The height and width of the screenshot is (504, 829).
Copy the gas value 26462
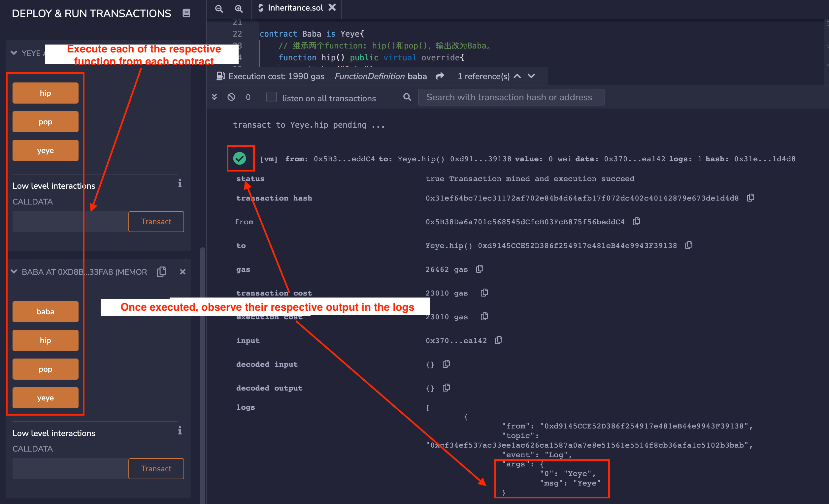tap(480, 269)
